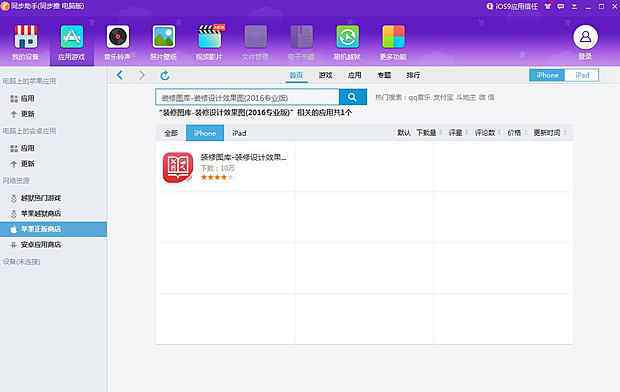
Task: Click the blue magnifier search button
Action: tap(353, 97)
